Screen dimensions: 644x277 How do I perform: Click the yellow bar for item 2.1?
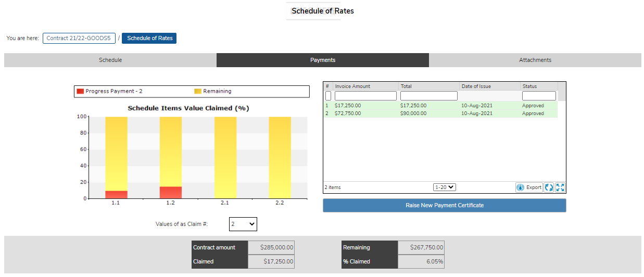(225, 157)
